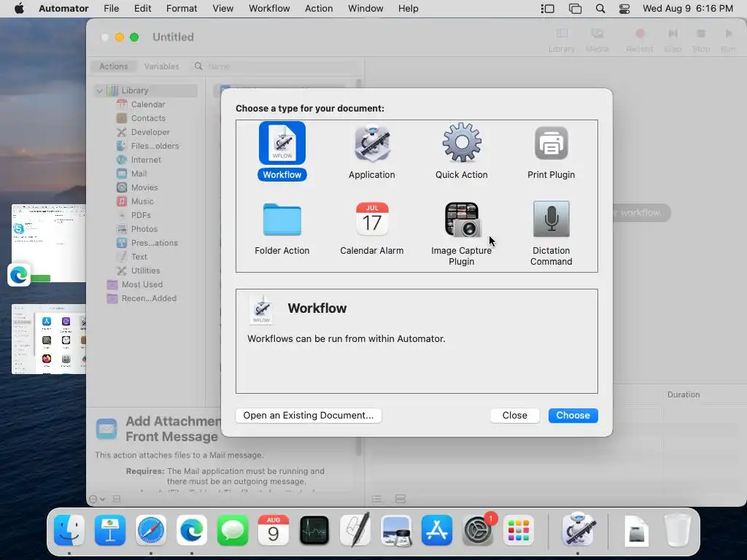
Task: Open the View menu
Action: (x=223, y=9)
